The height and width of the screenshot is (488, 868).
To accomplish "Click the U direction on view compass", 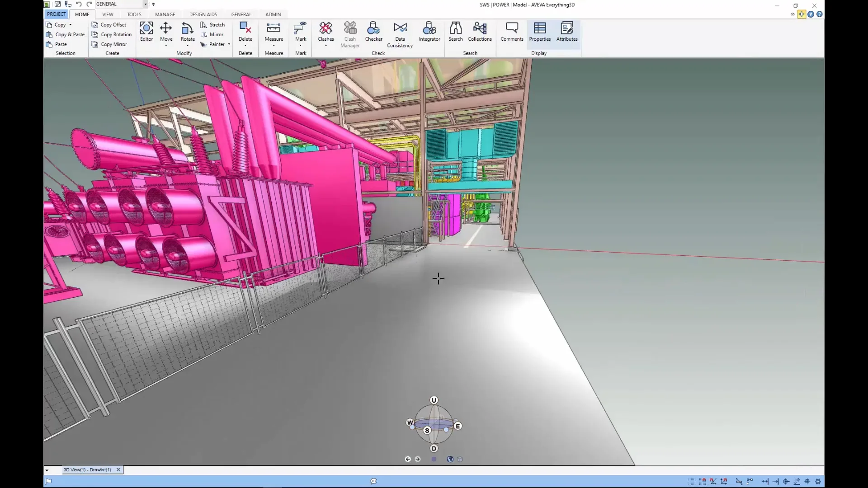I will 434,400.
